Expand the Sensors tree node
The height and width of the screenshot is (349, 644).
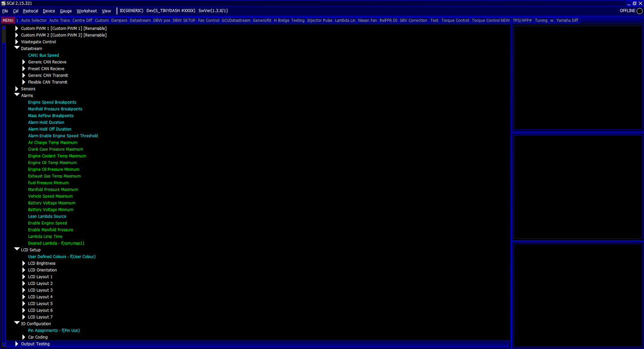coord(17,89)
